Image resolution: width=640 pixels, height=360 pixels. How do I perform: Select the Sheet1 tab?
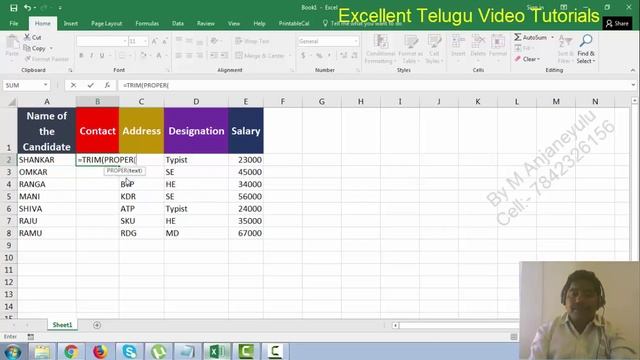coord(62,325)
